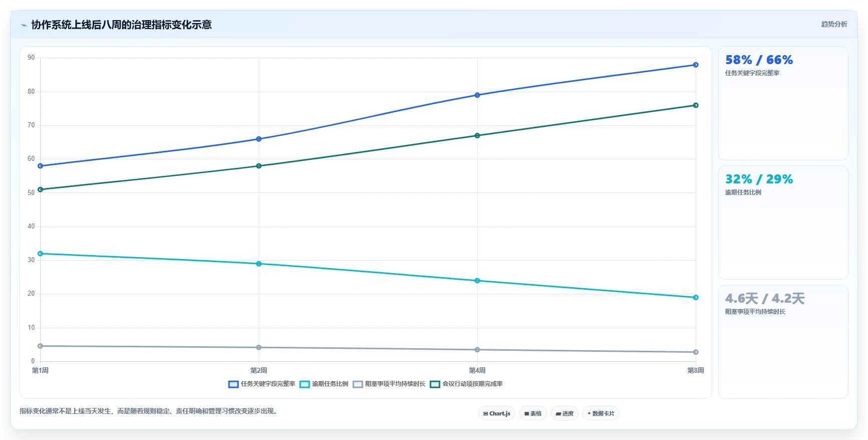This screenshot has height=440, width=868.
Task: Select the 阻塞事项平均持续时长 point at 第4周
Action: click(477, 350)
